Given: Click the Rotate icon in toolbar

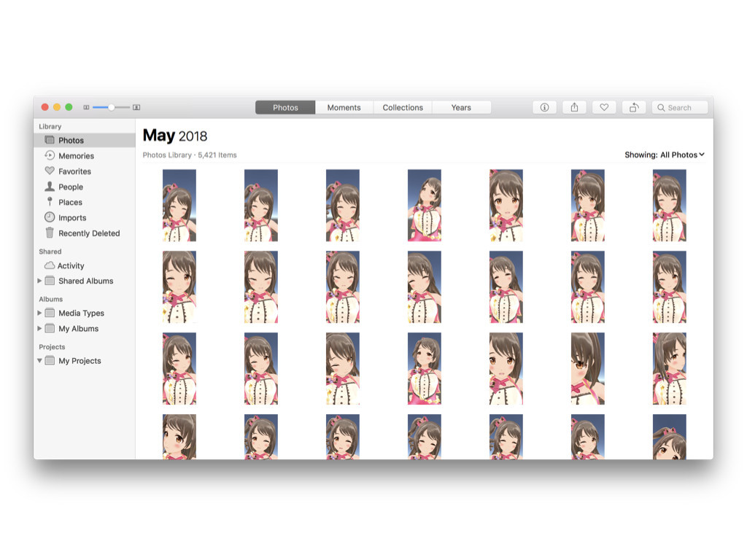Looking at the screenshot, I should pos(634,108).
